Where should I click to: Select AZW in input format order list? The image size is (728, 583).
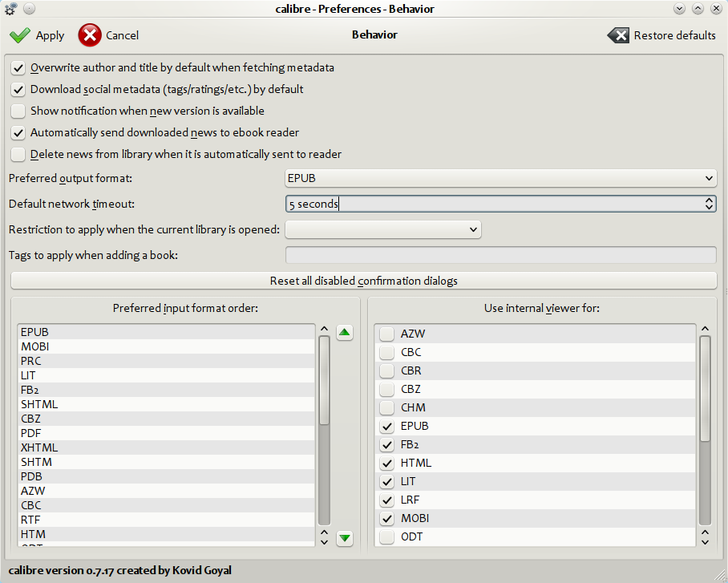[166, 491]
